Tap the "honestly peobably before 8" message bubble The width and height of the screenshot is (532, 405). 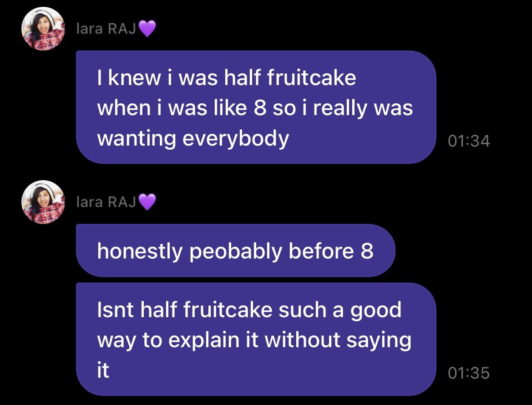(235, 251)
